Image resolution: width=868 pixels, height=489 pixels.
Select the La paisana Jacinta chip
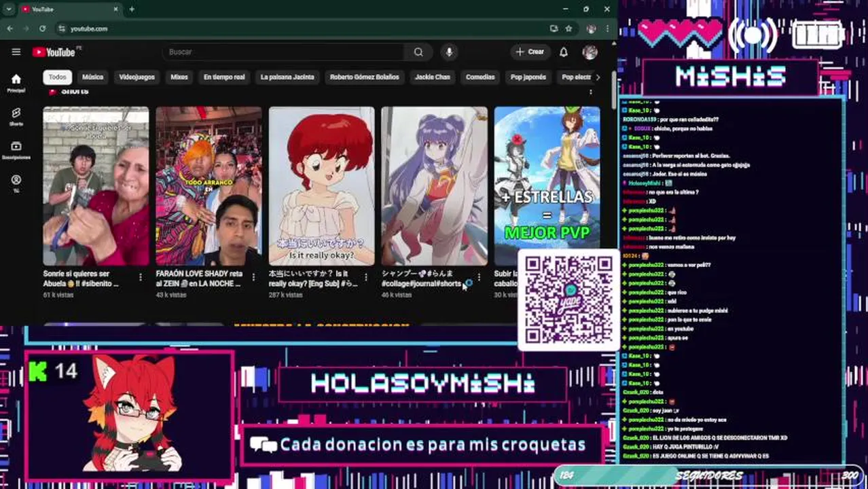pyautogui.click(x=287, y=77)
